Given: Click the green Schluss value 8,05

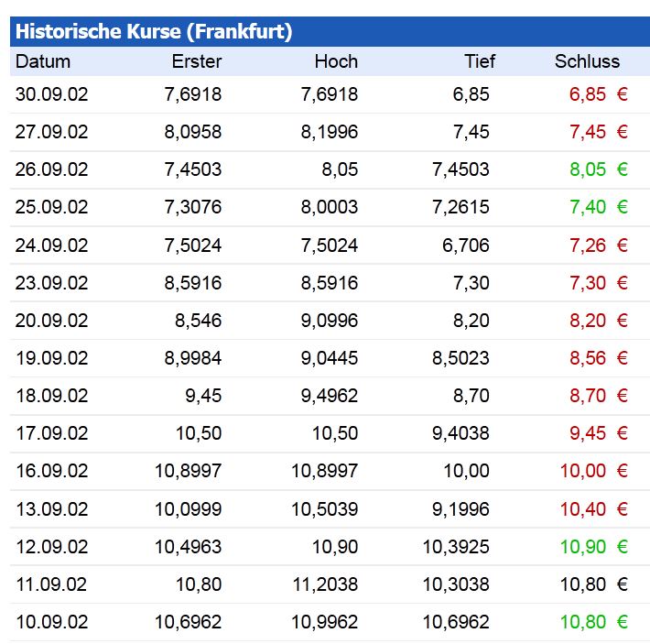Looking at the screenshot, I should coord(588,169).
